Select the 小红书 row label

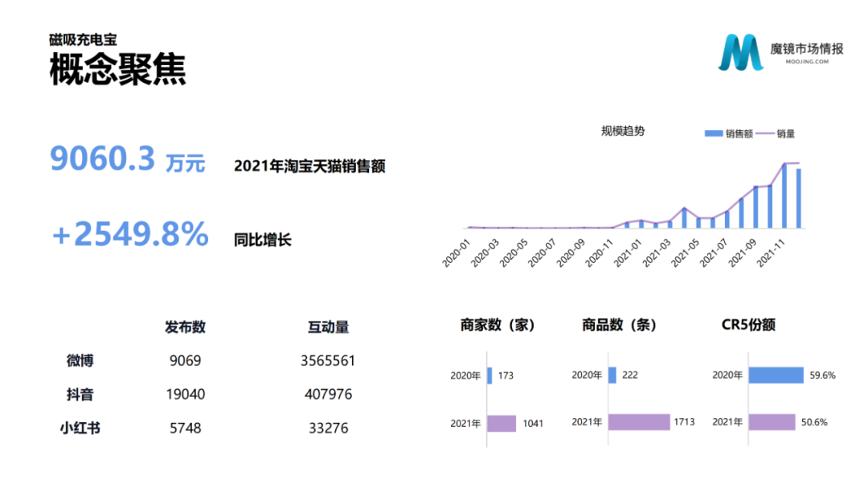click(x=80, y=429)
